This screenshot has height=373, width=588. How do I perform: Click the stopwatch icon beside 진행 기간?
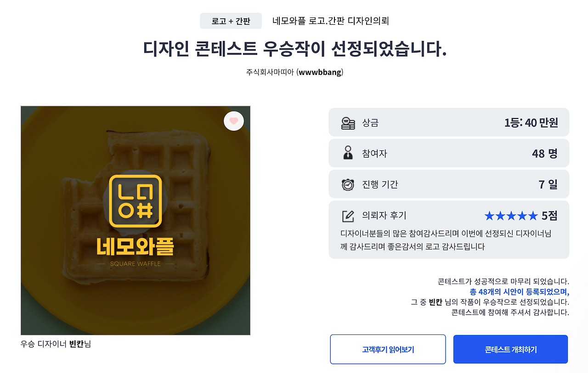[x=348, y=184]
